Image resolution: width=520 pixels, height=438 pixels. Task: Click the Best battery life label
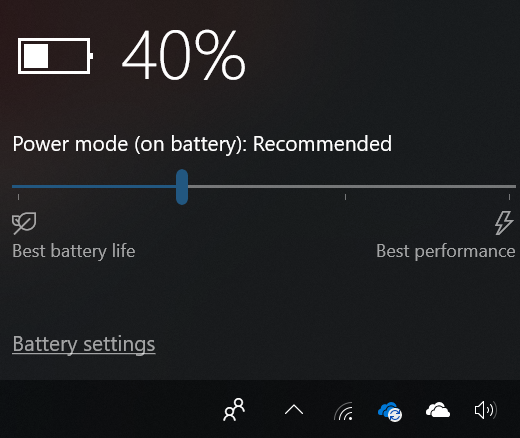point(74,251)
